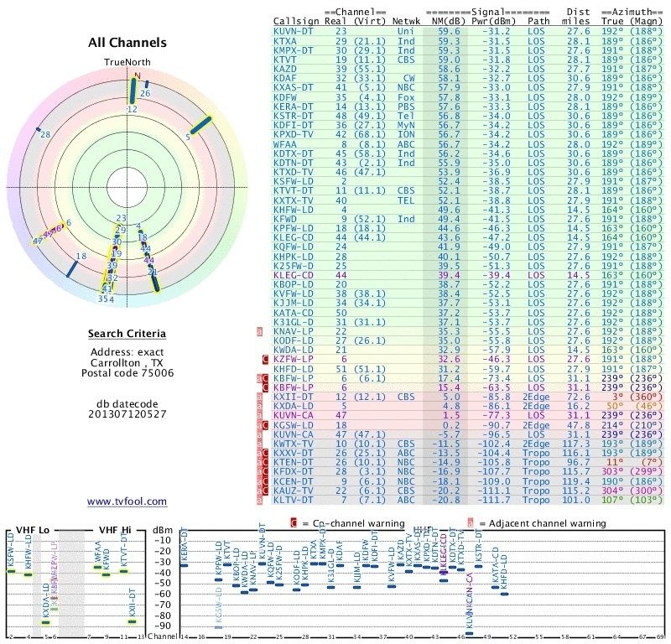Click the KERA-DT bar in UHF chart
671x644 pixels.
point(184,566)
